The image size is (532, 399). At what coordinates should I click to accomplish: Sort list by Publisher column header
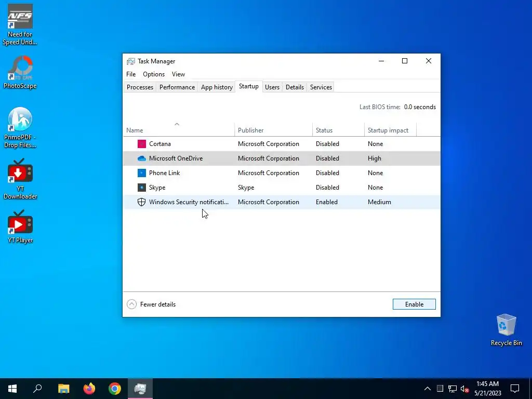pos(273,130)
